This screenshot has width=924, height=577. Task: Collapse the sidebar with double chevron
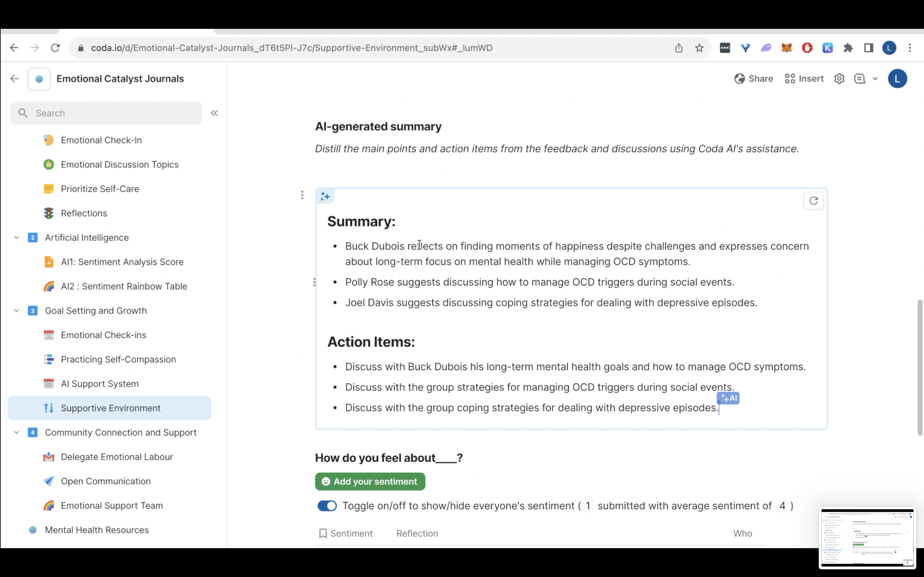pyautogui.click(x=214, y=113)
